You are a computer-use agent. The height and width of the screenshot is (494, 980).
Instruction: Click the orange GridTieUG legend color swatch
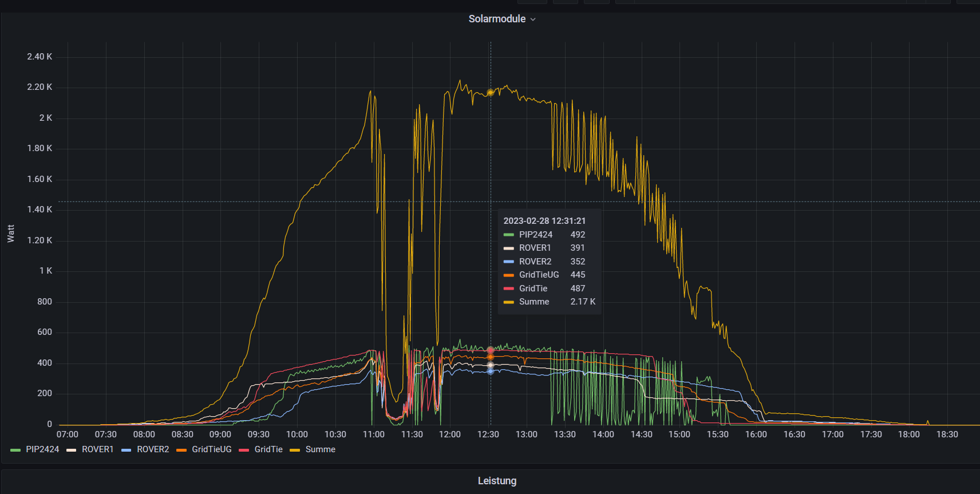click(x=181, y=450)
